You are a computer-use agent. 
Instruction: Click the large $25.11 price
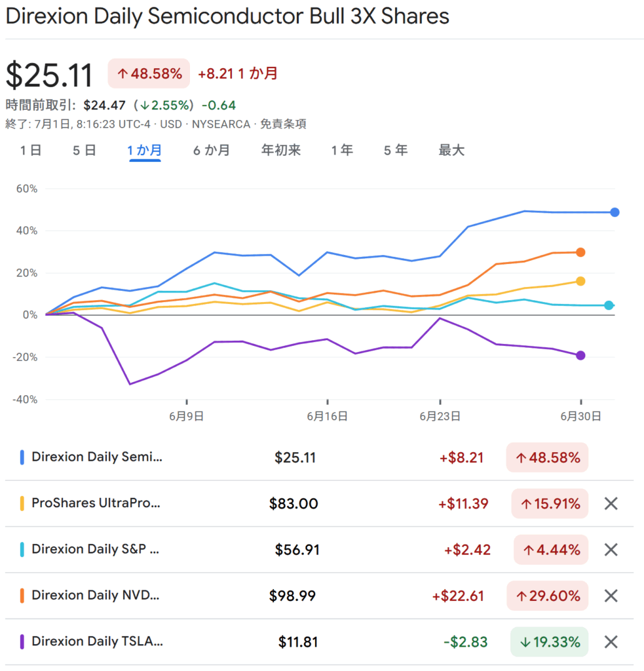click(49, 75)
